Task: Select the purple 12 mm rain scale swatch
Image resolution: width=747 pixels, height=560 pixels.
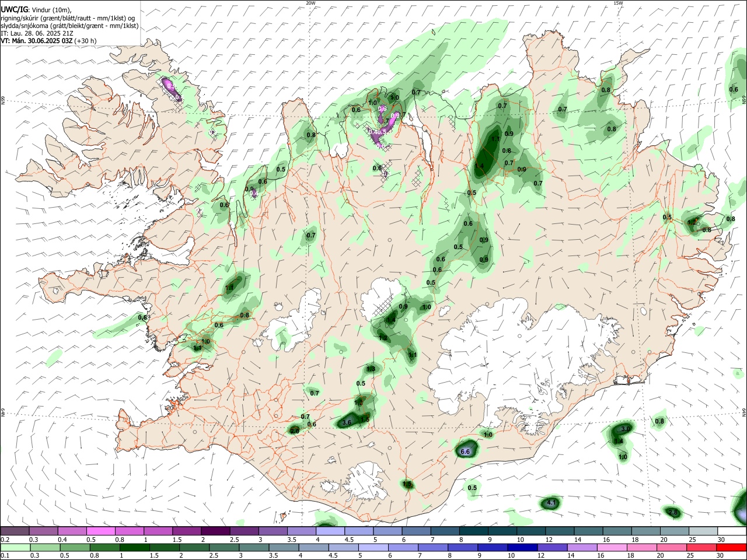Action: click(x=551, y=547)
